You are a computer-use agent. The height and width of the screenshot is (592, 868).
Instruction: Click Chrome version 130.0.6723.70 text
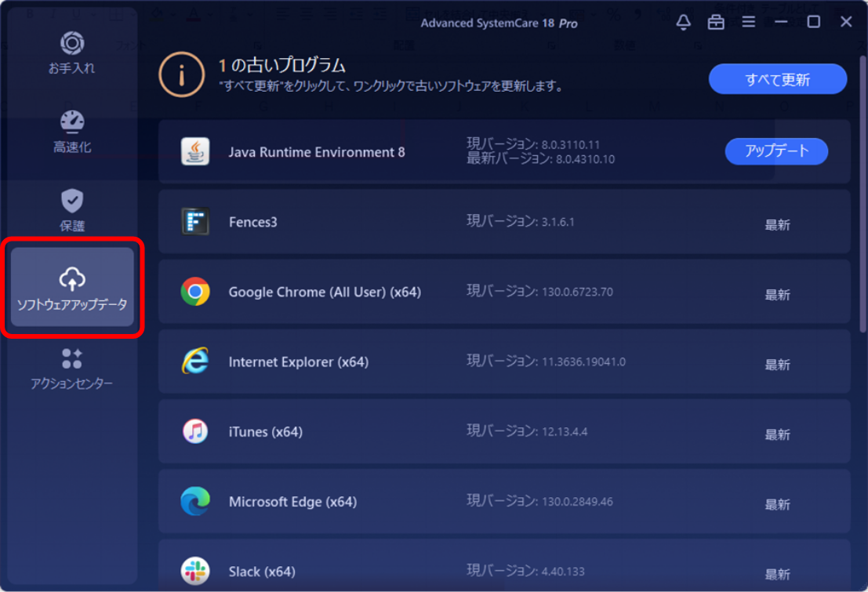click(539, 291)
